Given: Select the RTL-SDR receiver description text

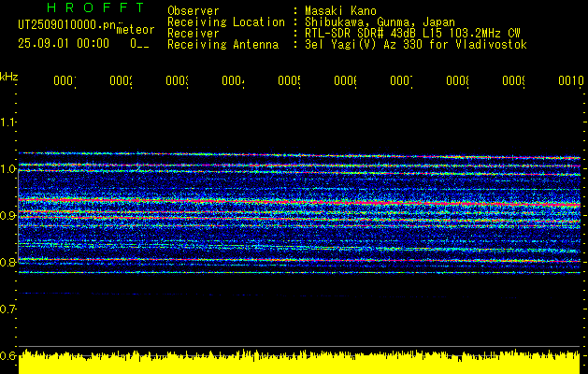Looking at the screenshot, I should click(412, 34).
